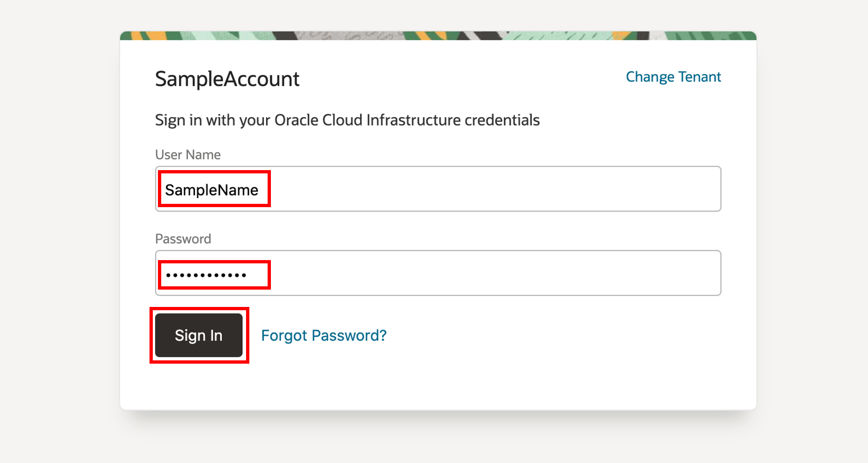Click the entered SampleName text

pos(211,190)
